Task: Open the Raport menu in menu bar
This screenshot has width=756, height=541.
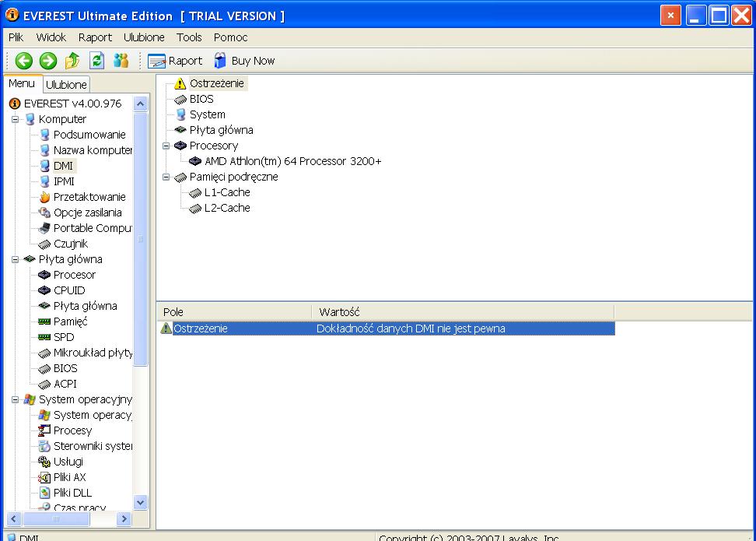Action: (x=95, y=37)
